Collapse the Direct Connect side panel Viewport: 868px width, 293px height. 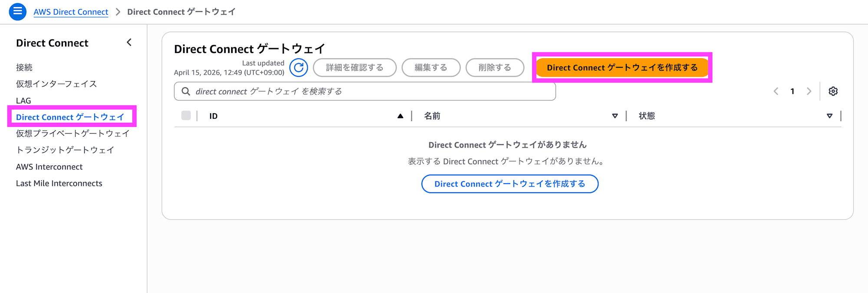point(129,43)
